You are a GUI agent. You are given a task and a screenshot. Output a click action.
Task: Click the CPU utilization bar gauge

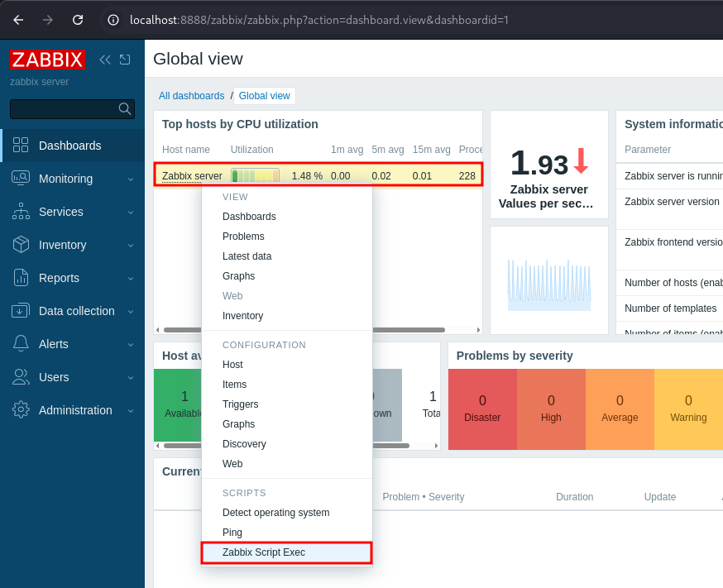tap(255, 175)
